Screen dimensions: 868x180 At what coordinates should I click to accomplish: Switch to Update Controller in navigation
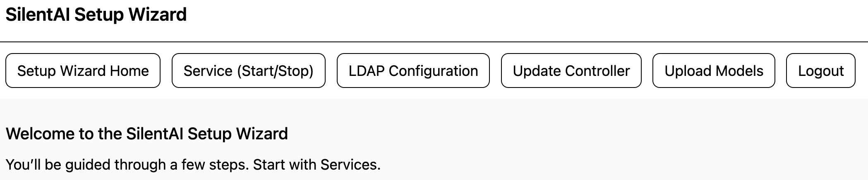(571, 71)
